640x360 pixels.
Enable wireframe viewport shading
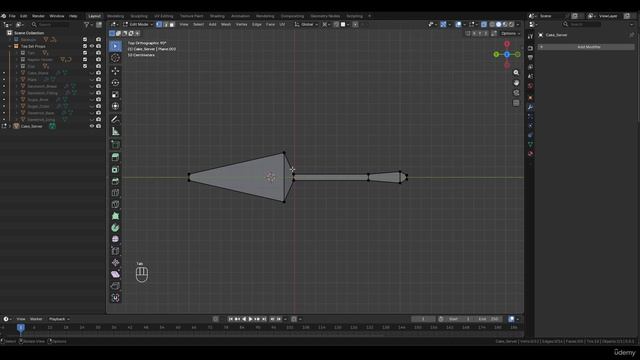point(492,24)
